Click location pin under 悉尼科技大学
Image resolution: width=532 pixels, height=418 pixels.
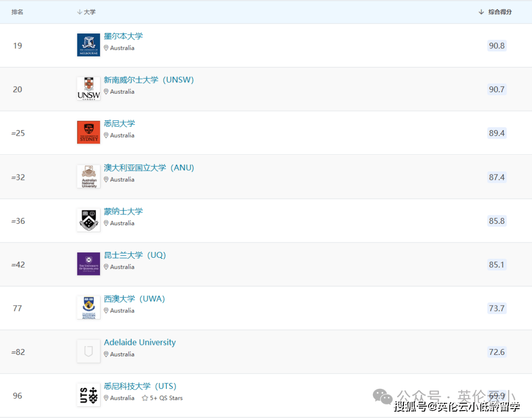[x=106, y=398]
